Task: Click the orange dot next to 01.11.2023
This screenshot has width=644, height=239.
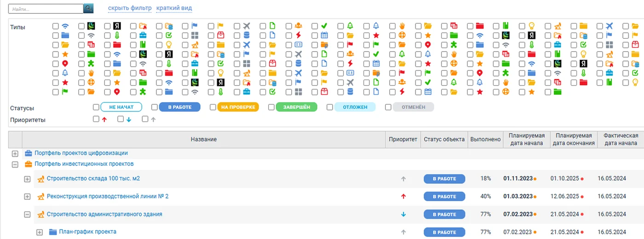Action: point(535,179)
